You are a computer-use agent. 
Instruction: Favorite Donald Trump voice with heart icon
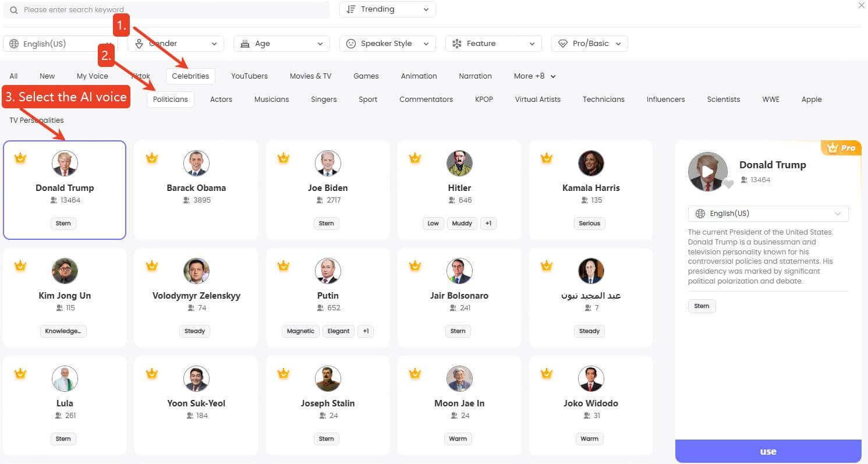pos(728,185)
